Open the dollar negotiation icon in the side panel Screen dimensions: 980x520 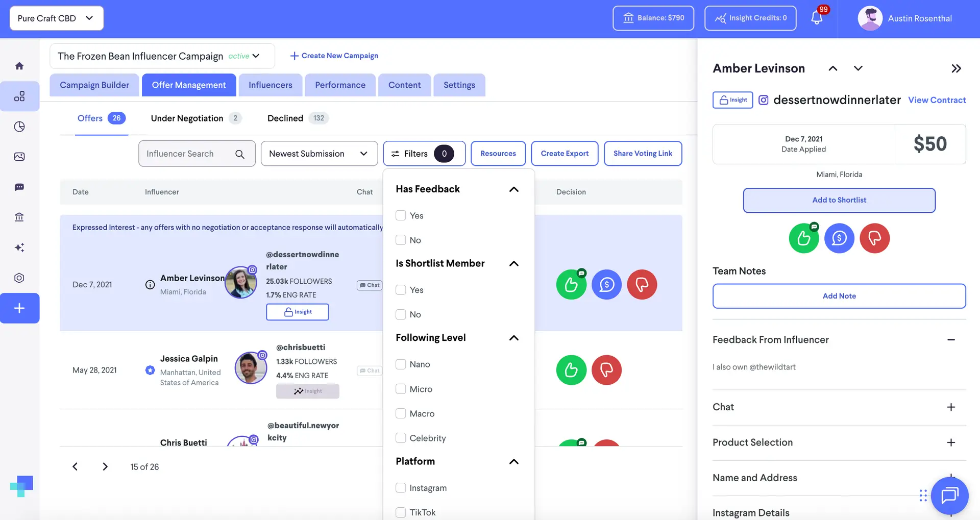(x=839, y=238)
